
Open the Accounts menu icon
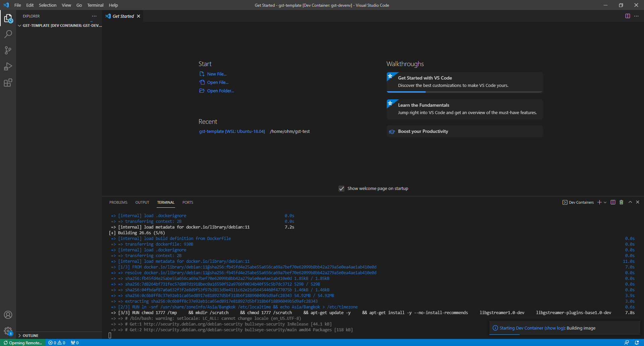click(8, 315)
